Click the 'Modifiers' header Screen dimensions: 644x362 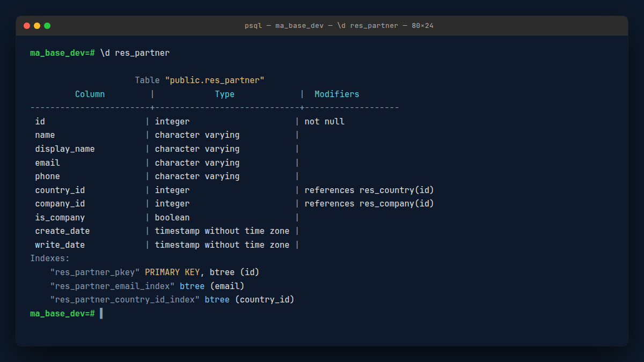(337, 94)
